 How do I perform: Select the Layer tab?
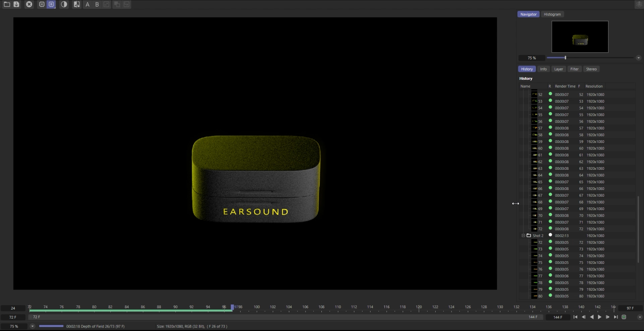pyautogui.click(x=558, y=69)
